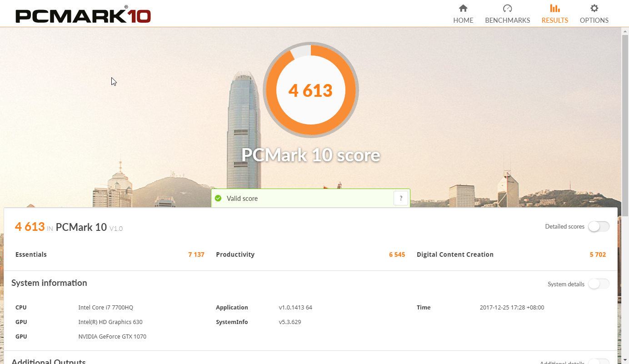629x364 pixels.
Task: Click the Home house icon
Action: coord(463,8)
